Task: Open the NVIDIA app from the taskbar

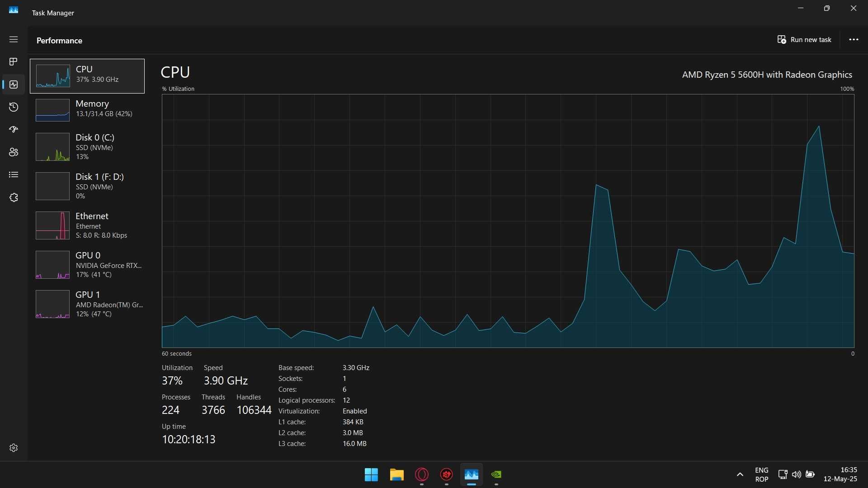Action: [x=496, y=474]
